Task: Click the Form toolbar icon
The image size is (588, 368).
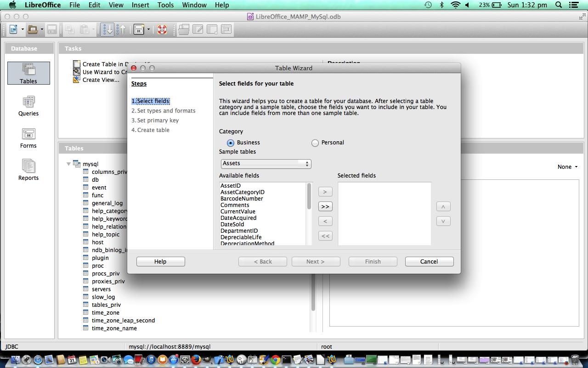Action: coord(139,29)
